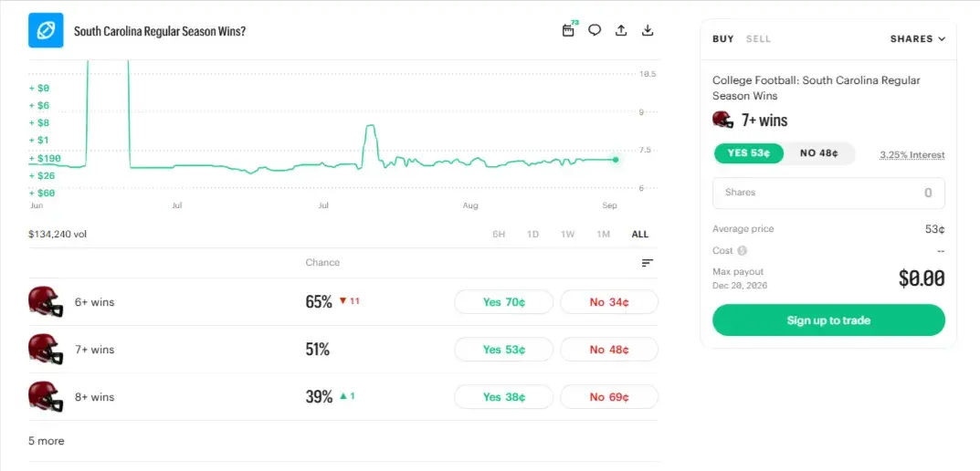Set chart range to 6H

click(499, 235)
